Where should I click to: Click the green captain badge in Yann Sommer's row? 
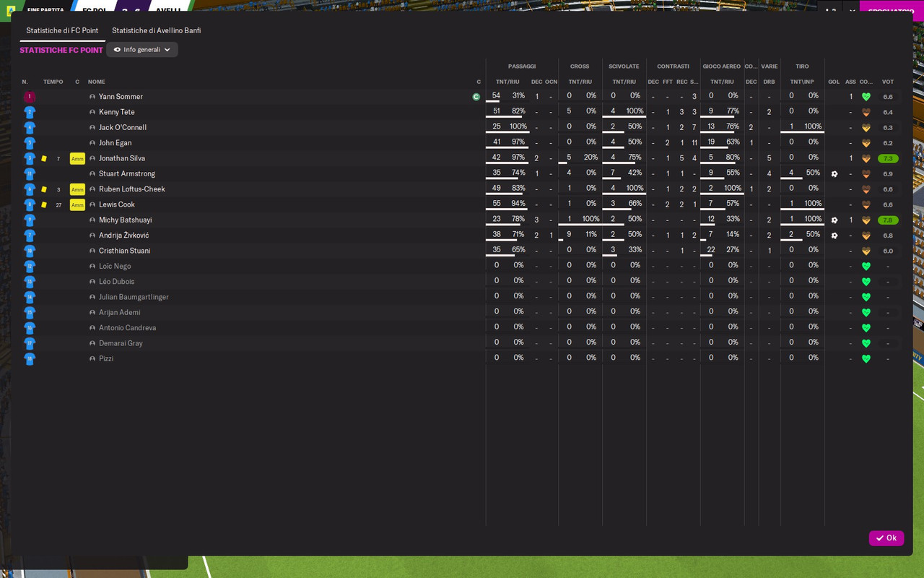[476, 97]
